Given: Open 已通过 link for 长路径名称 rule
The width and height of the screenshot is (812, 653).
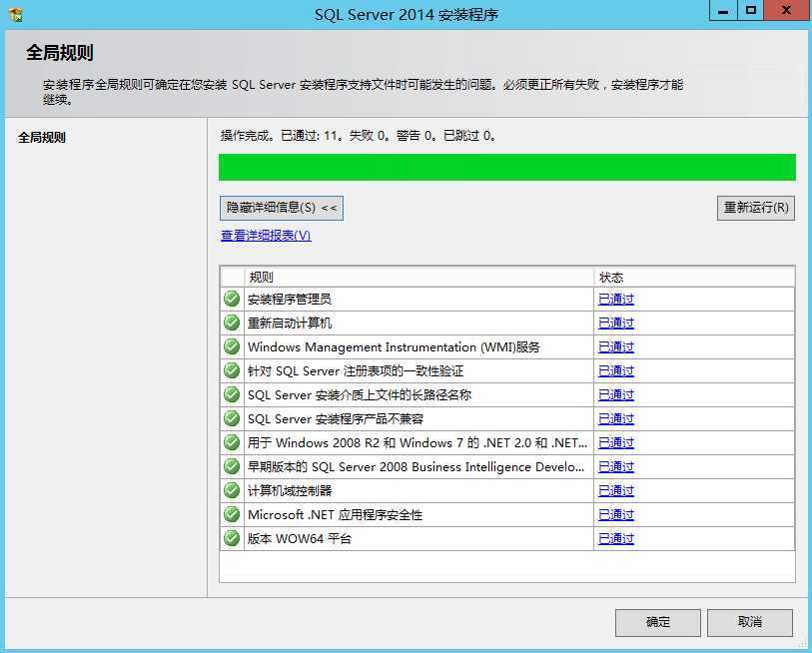Looking at the screenshot, I should tap(615, 395).
